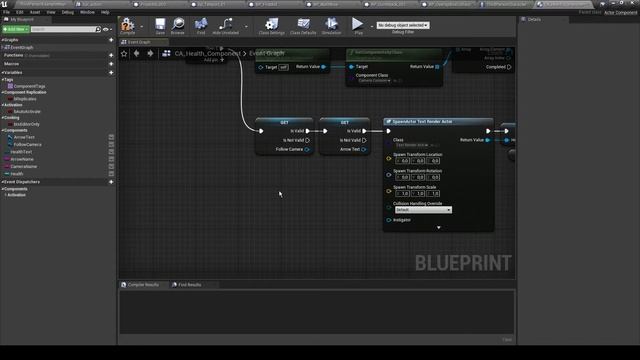Toggle CameraName variable editable eye
This screenshot has height=360, width=640.
point(111,167)
